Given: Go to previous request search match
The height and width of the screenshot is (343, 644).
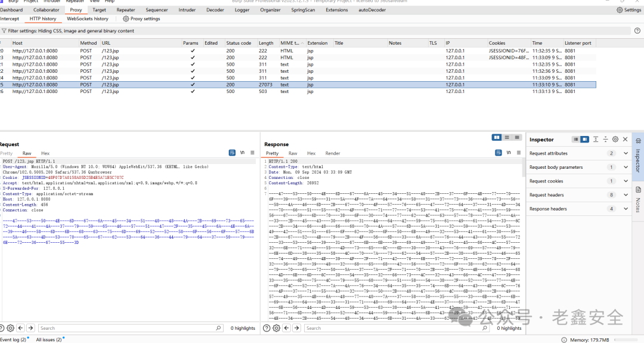Looking at the screenshot, I should (20, 328).
